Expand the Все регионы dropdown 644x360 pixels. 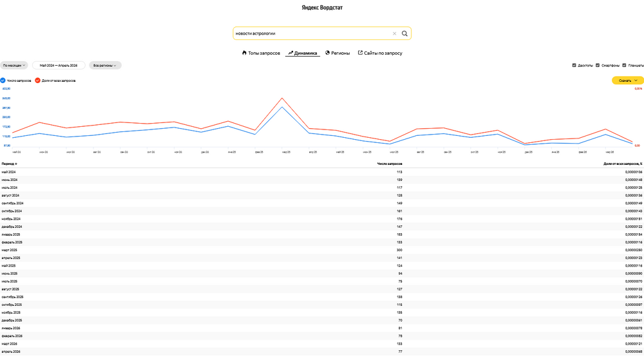coord(105,65)
